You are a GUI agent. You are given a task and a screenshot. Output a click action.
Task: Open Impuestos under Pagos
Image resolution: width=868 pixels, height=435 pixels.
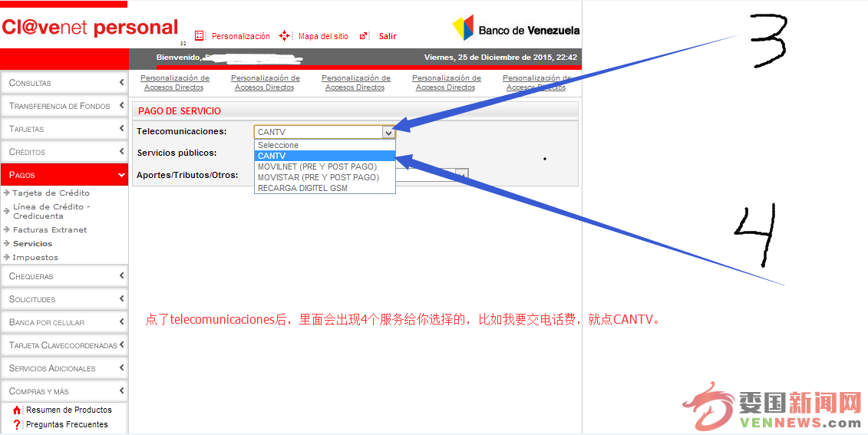point(35,257)
